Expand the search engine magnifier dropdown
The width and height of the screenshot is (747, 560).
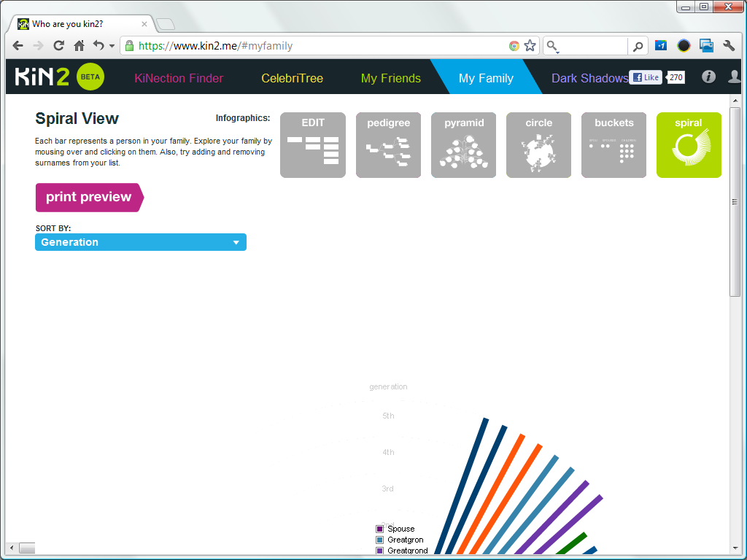click(x=553, y=47)
